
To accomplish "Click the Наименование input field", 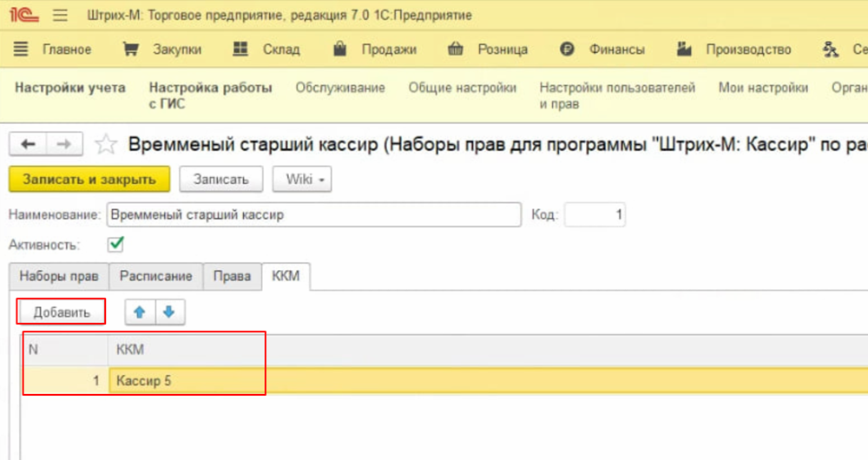I will [x=312, y=214].
